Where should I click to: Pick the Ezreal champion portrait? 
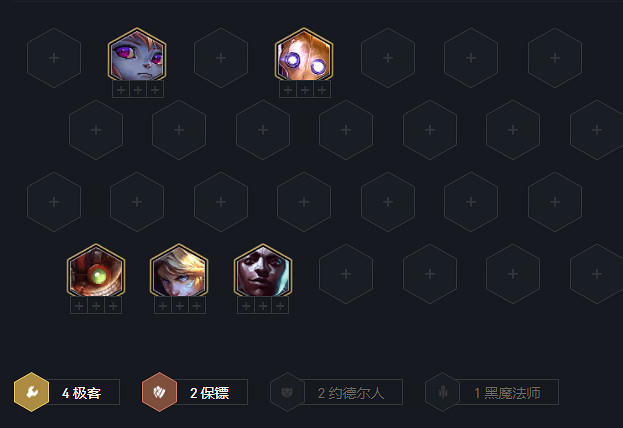coord(179,271)
